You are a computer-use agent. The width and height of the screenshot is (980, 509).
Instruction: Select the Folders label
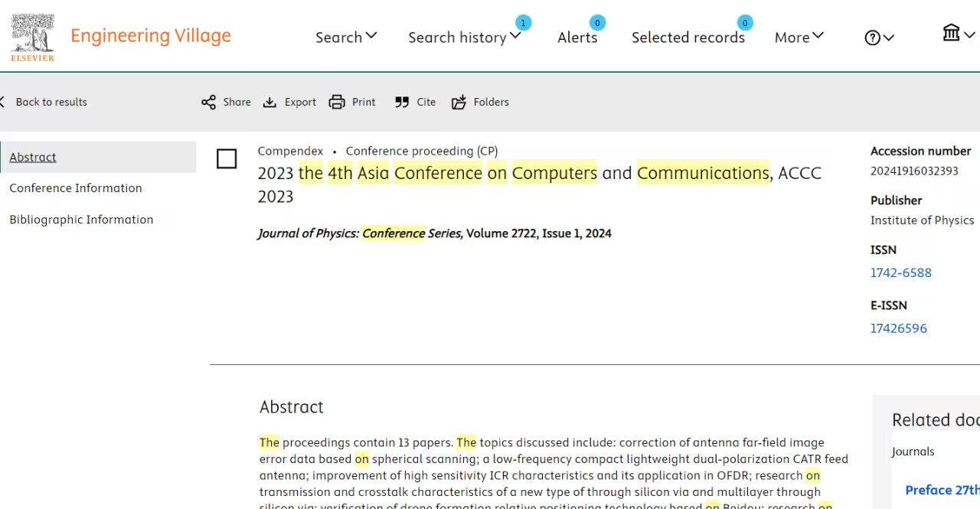tap(491, 102)
